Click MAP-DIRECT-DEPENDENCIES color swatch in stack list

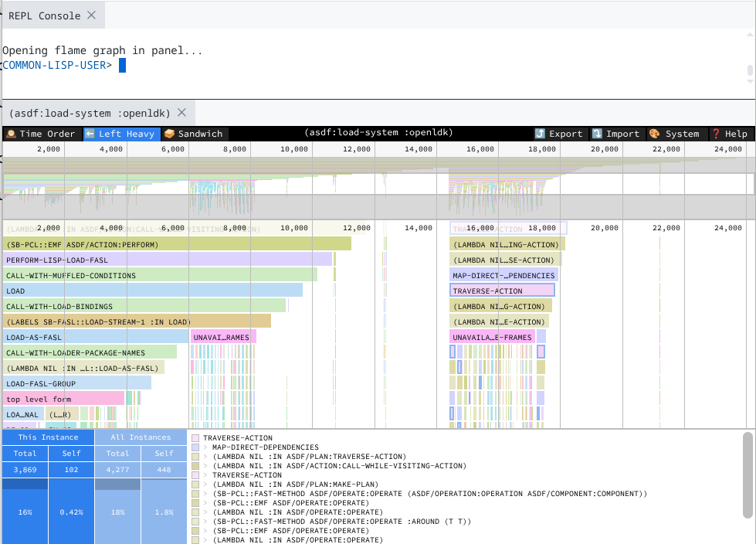(196, 447)
